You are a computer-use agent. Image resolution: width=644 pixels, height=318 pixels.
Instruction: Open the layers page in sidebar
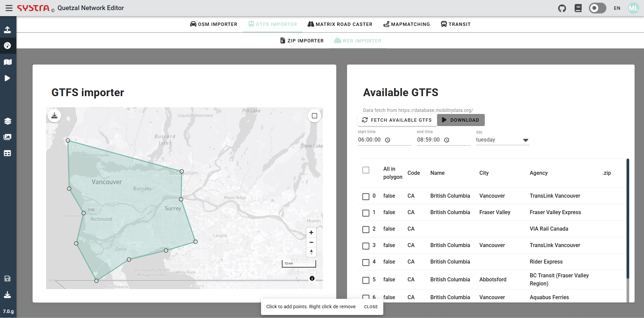pos(7,121)
